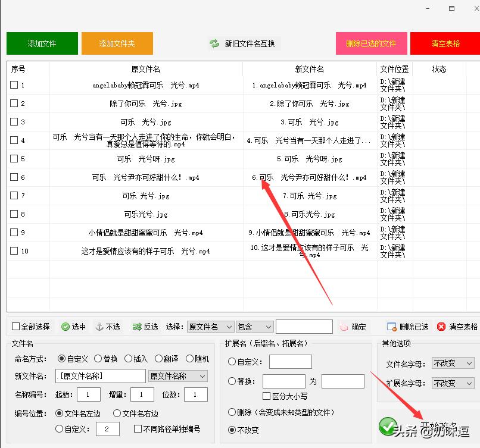Open the 扩展名字母 不改变 dropdown
Viewport: 480px width, 448px height.
tap(453, 383)
